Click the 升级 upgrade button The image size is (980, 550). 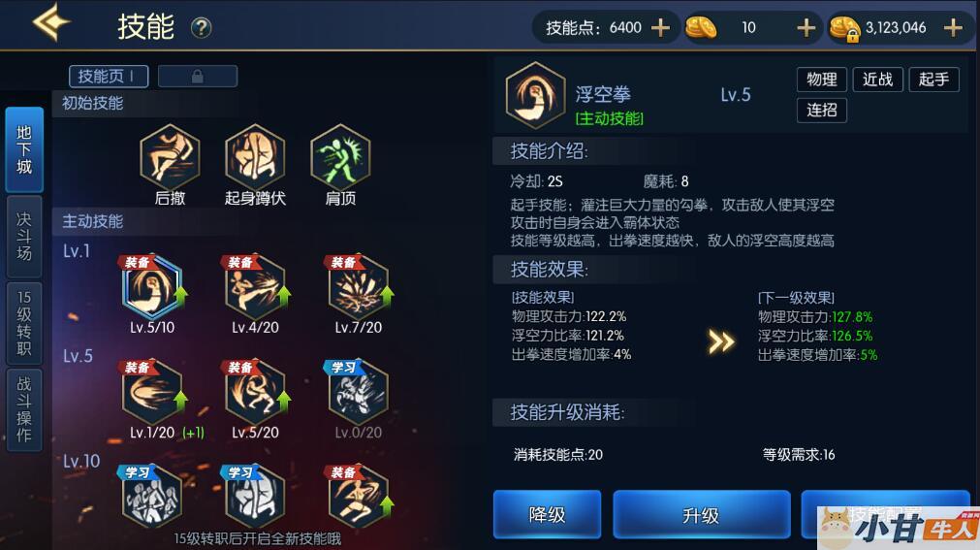701,515
